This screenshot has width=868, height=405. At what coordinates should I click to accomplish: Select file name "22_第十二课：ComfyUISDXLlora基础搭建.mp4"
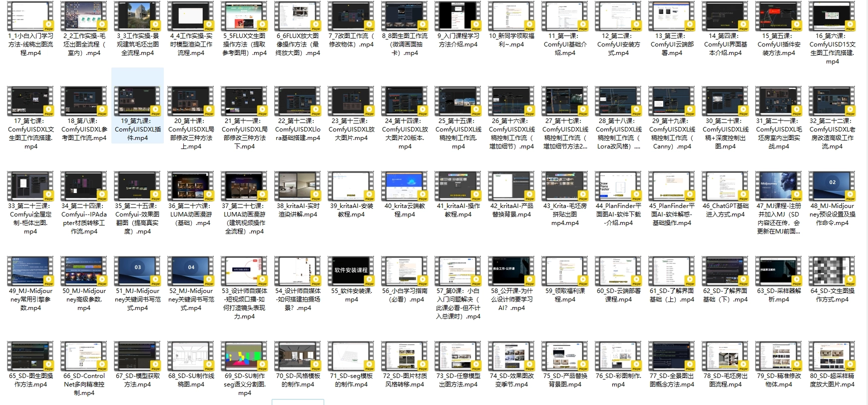tap(298, 129)
